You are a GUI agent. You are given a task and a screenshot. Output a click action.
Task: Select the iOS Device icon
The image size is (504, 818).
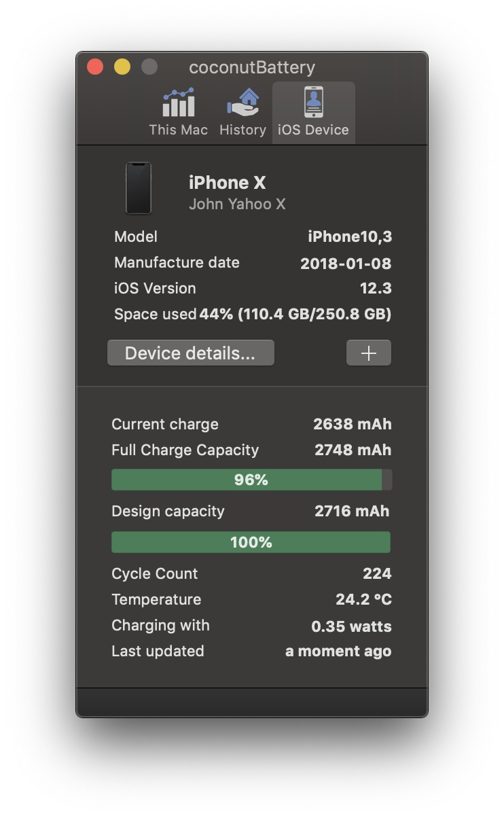click(x=312, y=103)
